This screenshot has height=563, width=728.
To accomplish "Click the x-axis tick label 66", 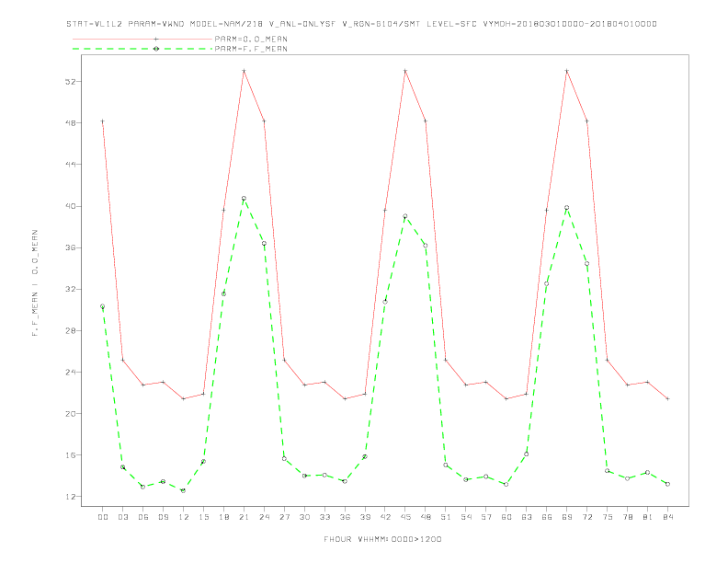I will [547, 517].
